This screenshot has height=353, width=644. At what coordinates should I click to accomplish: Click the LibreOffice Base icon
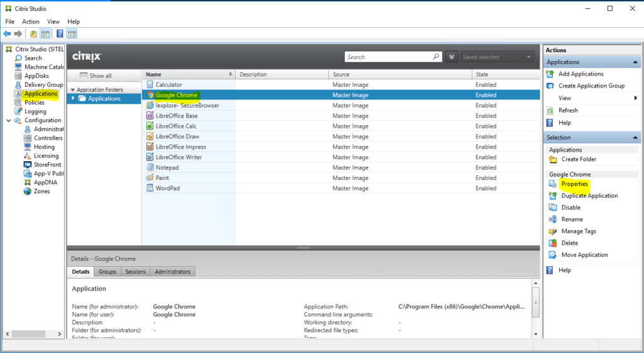(x=150, y=116)
